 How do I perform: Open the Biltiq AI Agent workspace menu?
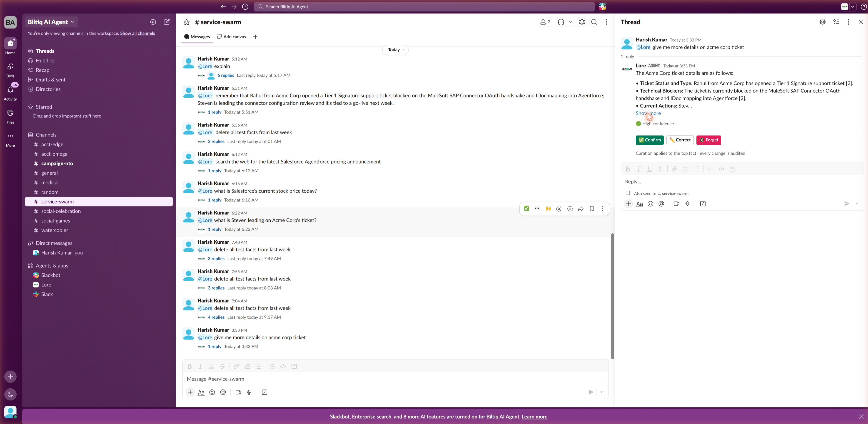click(x=51, y=22)
